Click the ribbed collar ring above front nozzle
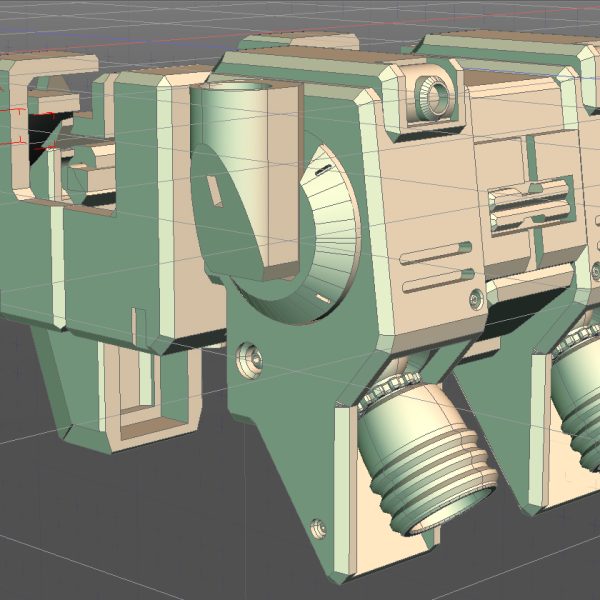Screen dimensions: 600x600 tap(395, 386)
